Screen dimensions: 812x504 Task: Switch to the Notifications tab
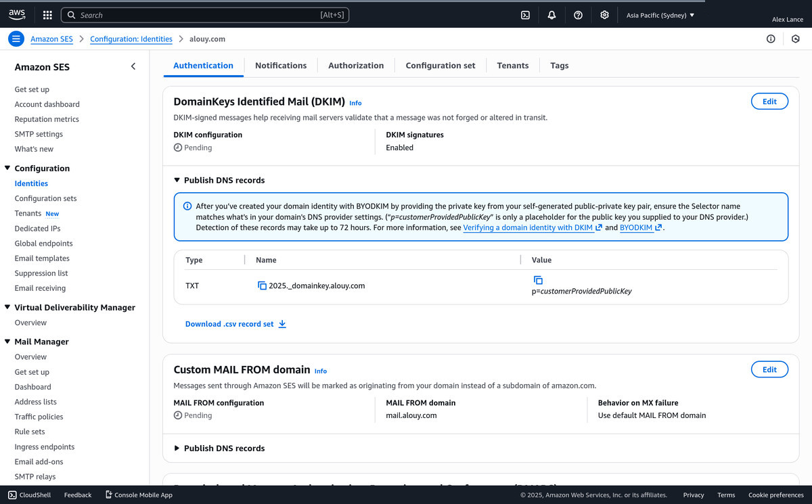(x=281, y=66)
